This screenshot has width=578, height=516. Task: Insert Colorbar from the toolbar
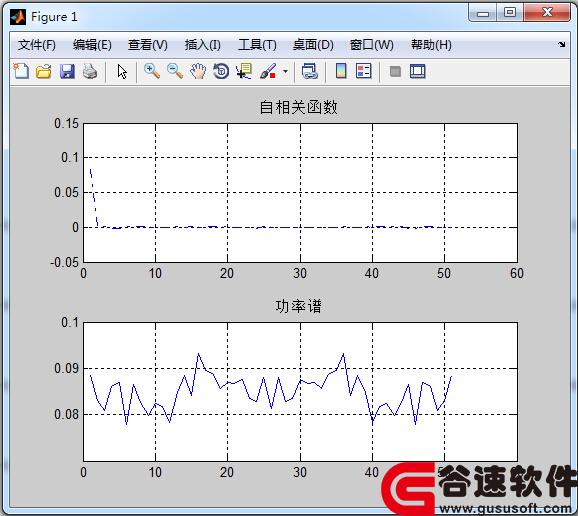pos(341,71)
